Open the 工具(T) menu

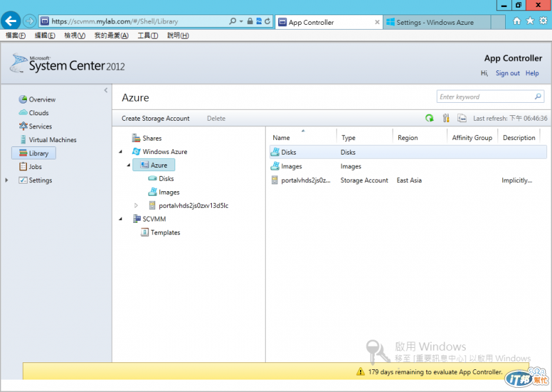148,36
